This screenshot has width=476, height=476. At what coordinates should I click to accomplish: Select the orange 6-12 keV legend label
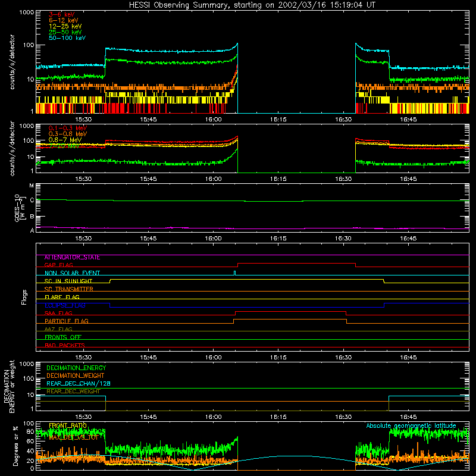[x=64, y=20]
